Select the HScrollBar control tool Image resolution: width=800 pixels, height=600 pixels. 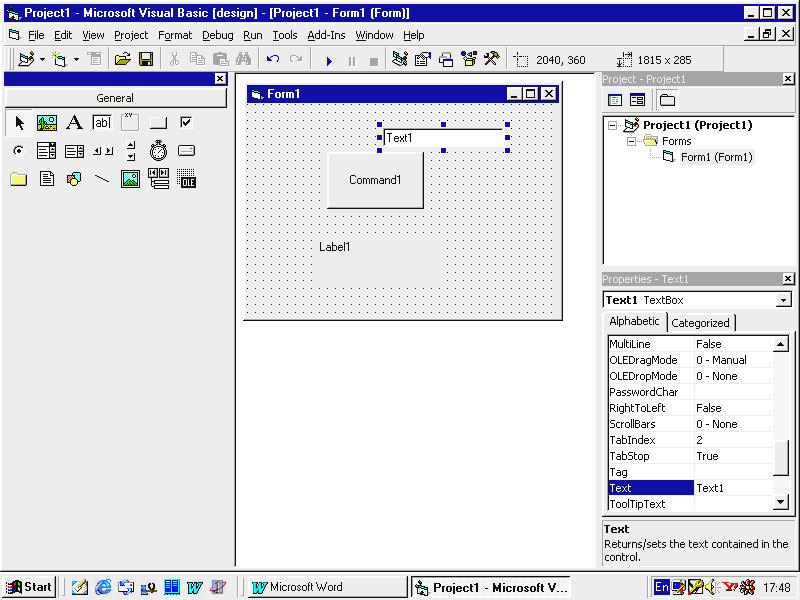[103, 151]
